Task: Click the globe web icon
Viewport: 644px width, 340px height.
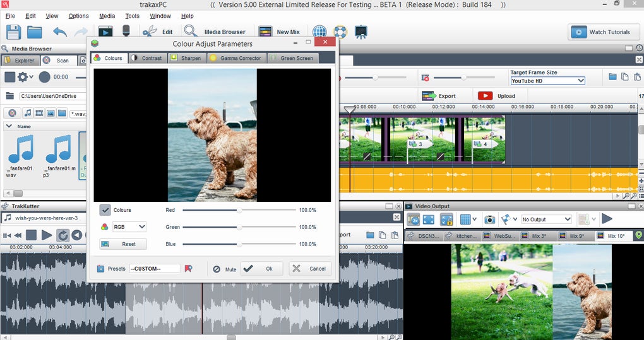Action: point(319,32)
